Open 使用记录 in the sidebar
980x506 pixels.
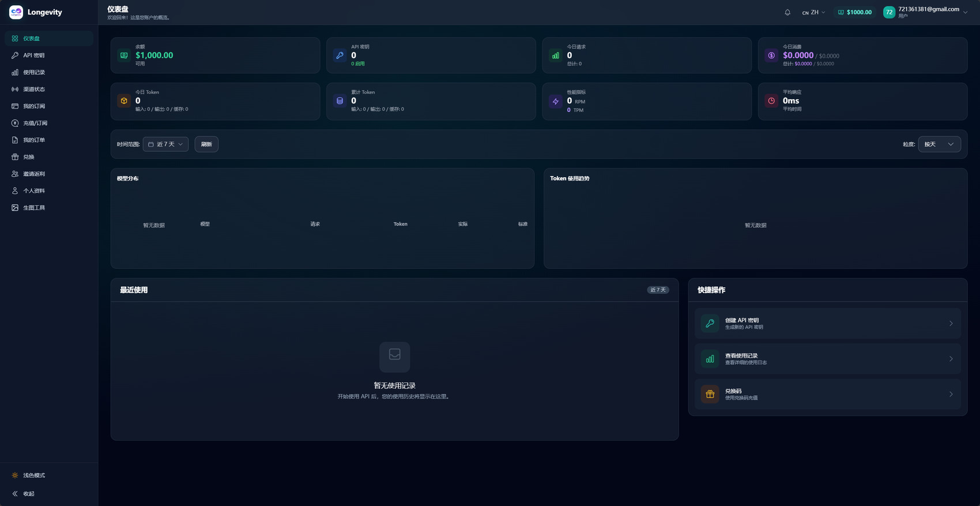point(49,73)
